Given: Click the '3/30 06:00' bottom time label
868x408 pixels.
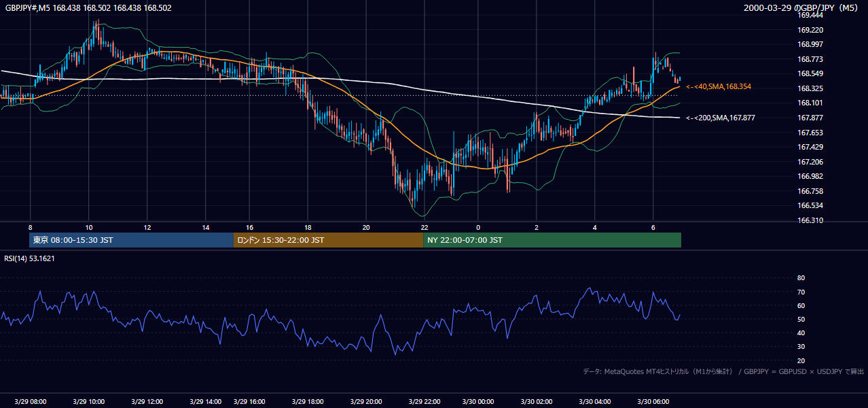Looking at the screenshot, I should tap(653, 401).
